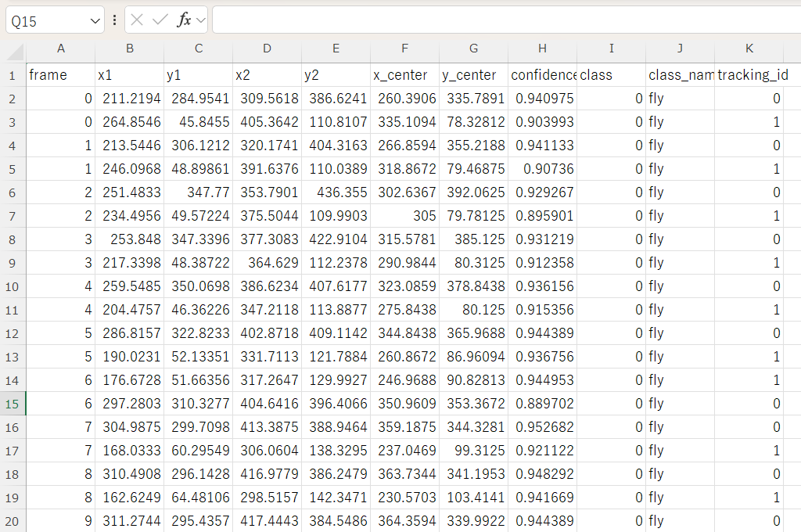Select column H header
The image size is (801, 532).
click(x=542, y=49)
